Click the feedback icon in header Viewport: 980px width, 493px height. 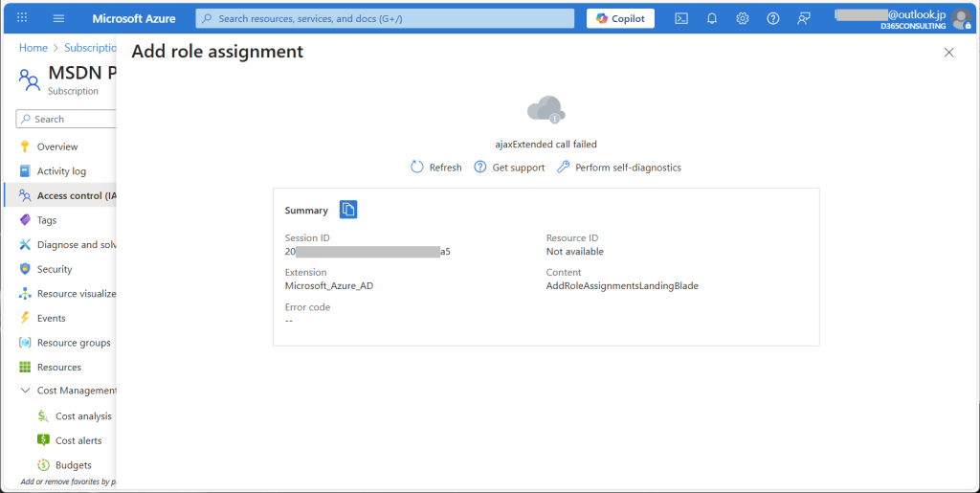[x=804, y=18]
